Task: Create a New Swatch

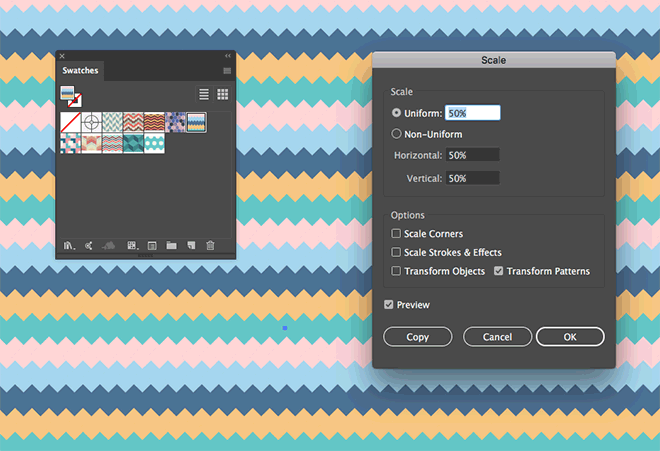Action: 191,246
